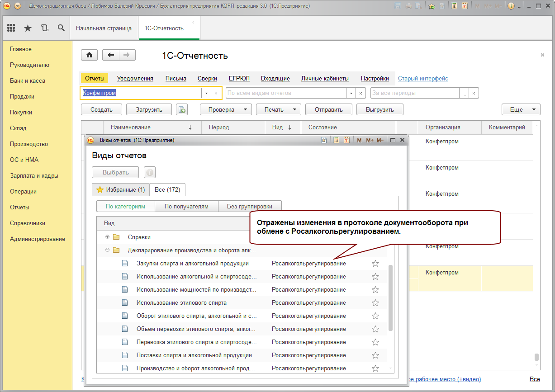Click the report list vertical scrollbar
The height and width of the screenshot is (392, 555).
pyautogui.click(x=391, y=298)
